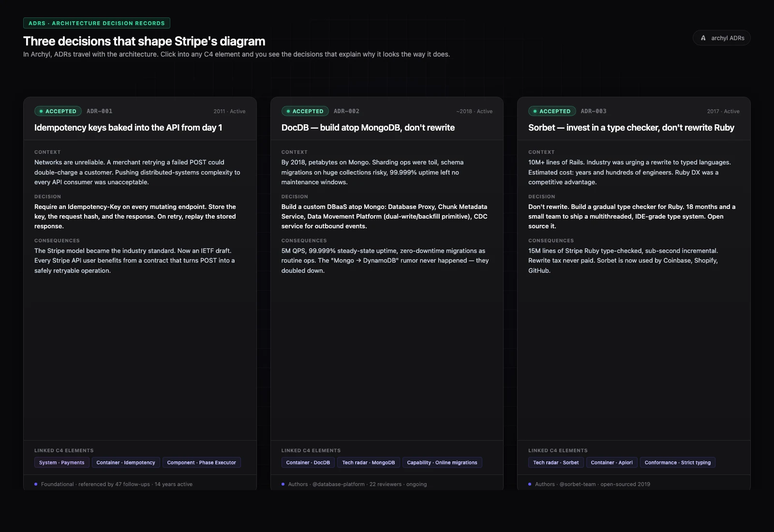Open the Capability · Online migrations chip

(x=442, y=463)
